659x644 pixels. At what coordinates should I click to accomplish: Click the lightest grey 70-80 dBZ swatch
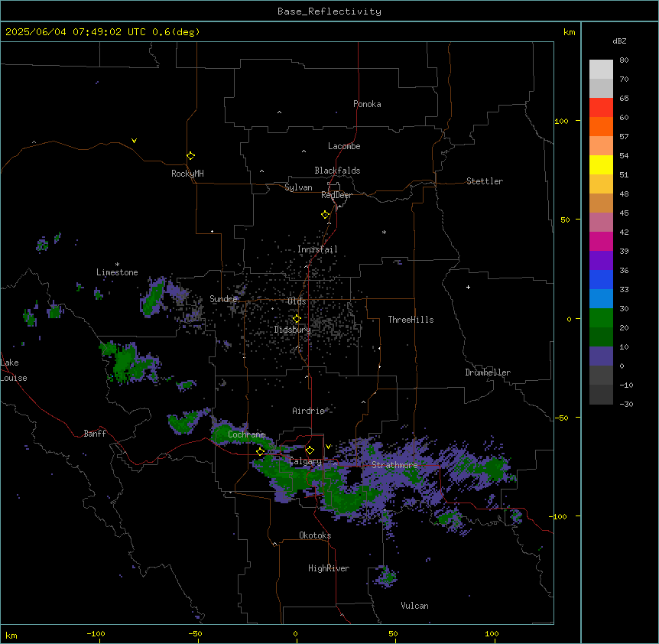coord(601,70)
